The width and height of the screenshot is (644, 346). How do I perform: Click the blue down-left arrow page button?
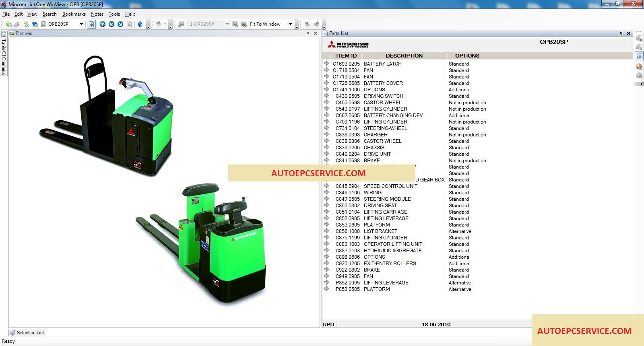(111, 24)
